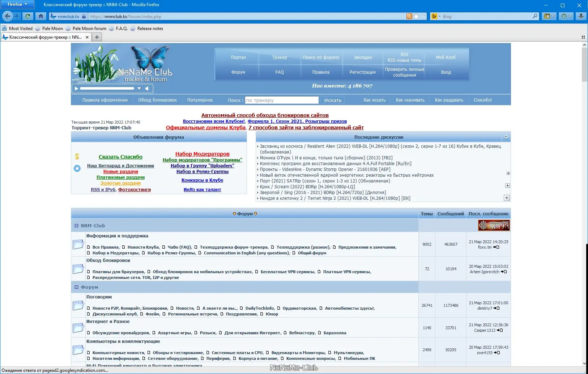Expand discussions with the top plus button

508,173
